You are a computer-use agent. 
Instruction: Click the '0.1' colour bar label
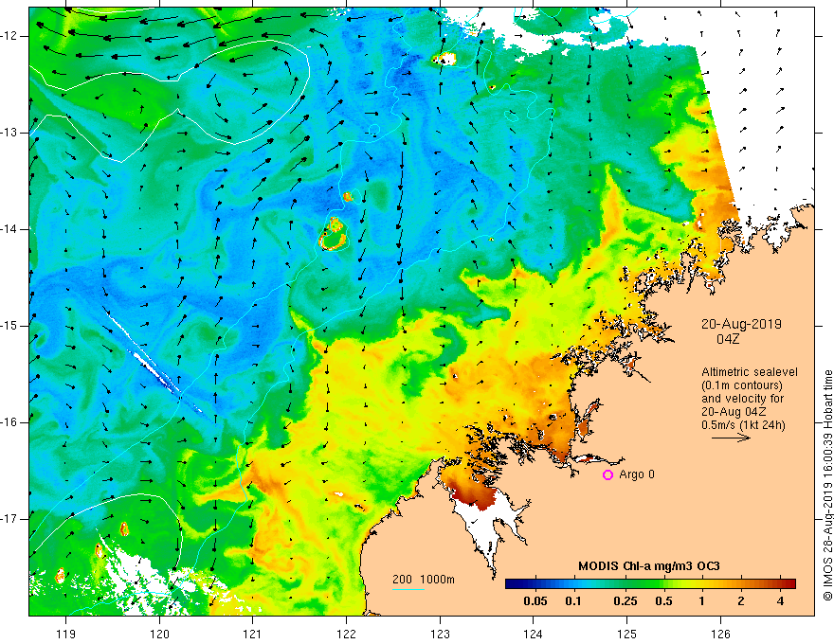(x=573, y=601)
